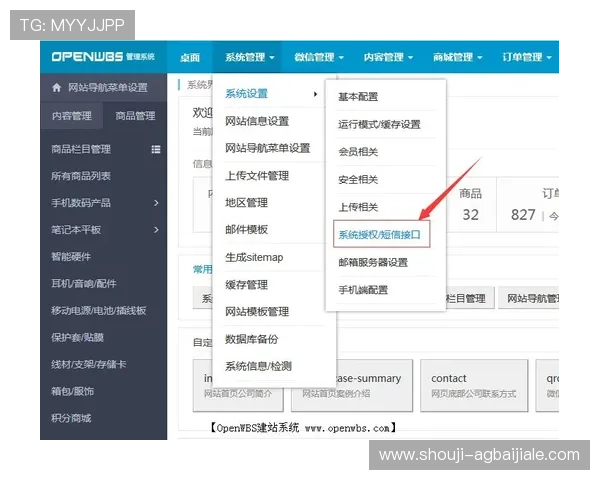Select 箱包/服饰 category
The width and height of the screenshot is (600, 480).
pyautogui.click(x=72, y=391)
